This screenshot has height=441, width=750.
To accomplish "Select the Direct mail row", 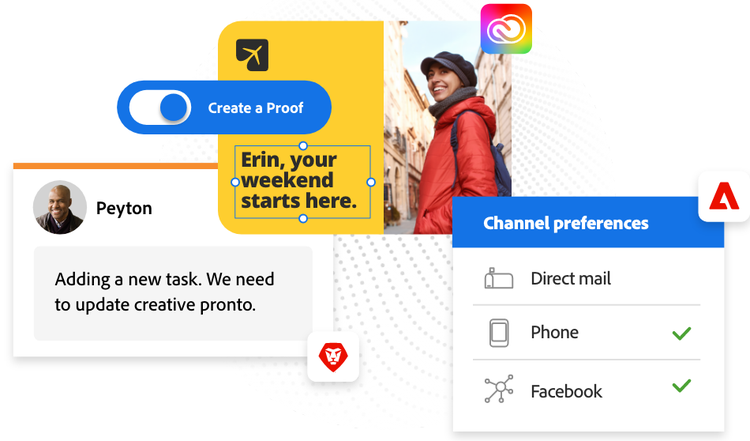I will [586, 279].
